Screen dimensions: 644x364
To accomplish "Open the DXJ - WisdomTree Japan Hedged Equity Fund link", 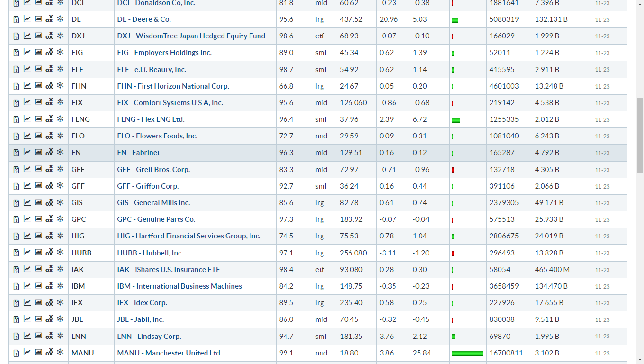I will [191, 36].
